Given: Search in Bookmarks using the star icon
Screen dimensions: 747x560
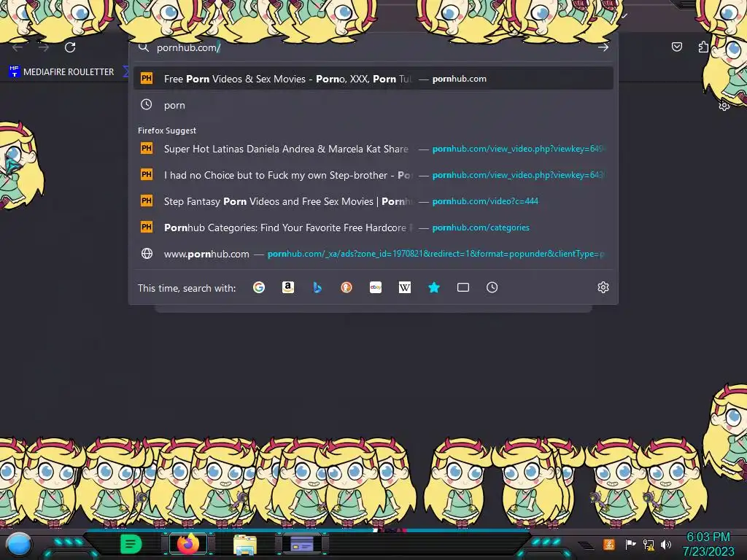Looking at the screenshot, I should click(x=434, y=287).
